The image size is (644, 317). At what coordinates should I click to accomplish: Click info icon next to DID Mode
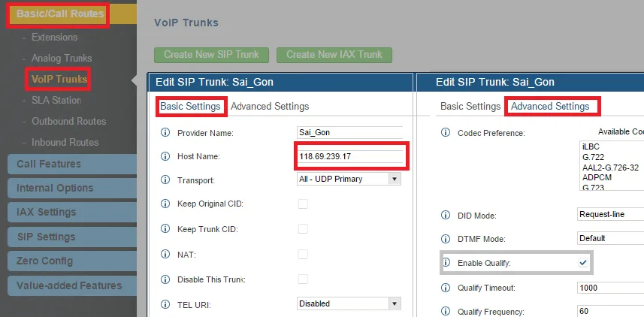tap(446, 215)
